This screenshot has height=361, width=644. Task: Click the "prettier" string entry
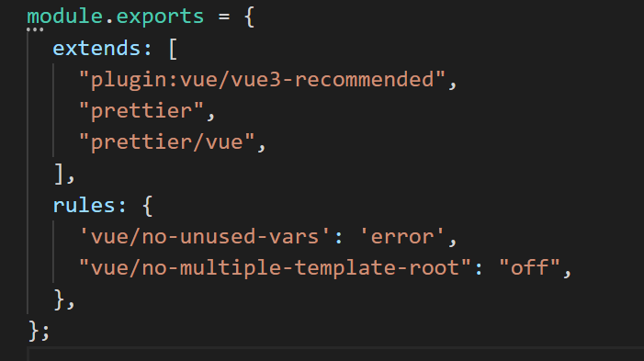click(141, 111)
